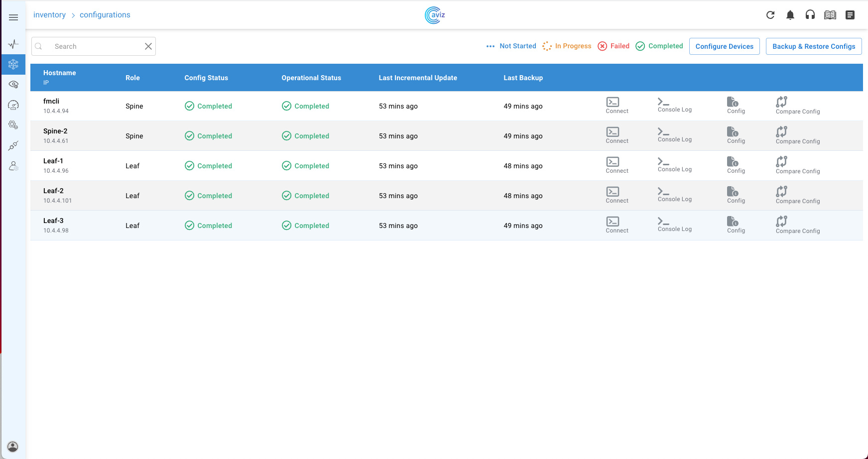Click Backup & Restore Configs button
Screen dimensions: 868x459
(x=813, y=46)
